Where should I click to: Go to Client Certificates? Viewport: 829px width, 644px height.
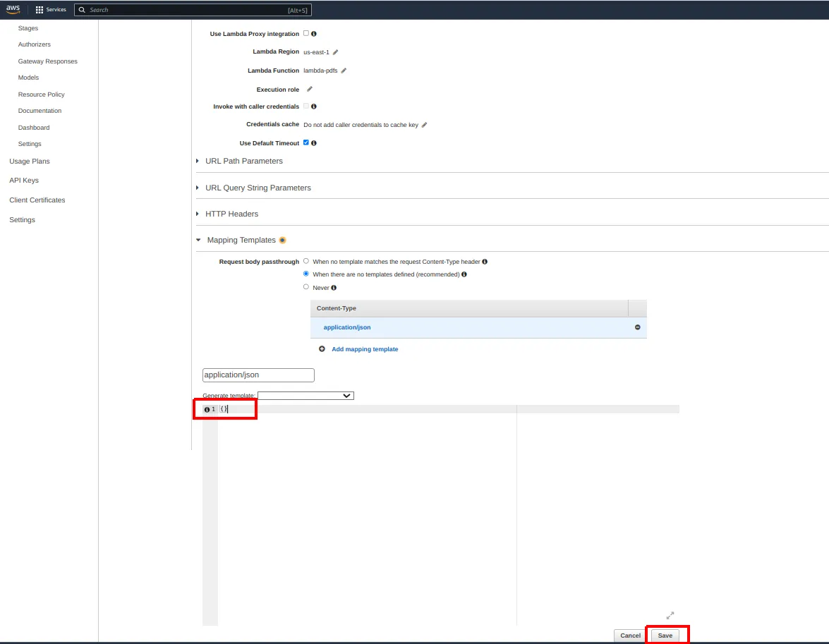(x=37, y=200)
